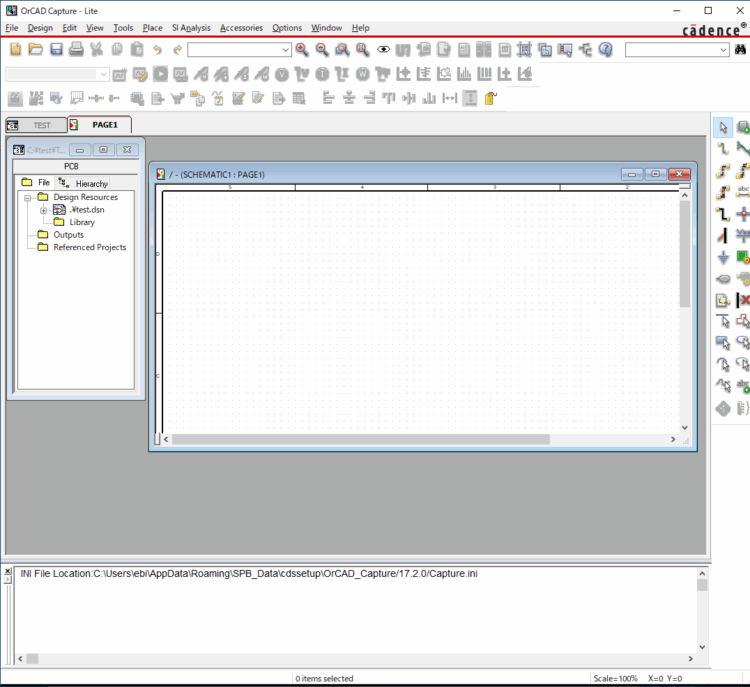Click the Snap to Grid icon
This screenshot has height=687, width=750.
click(524, 50)
